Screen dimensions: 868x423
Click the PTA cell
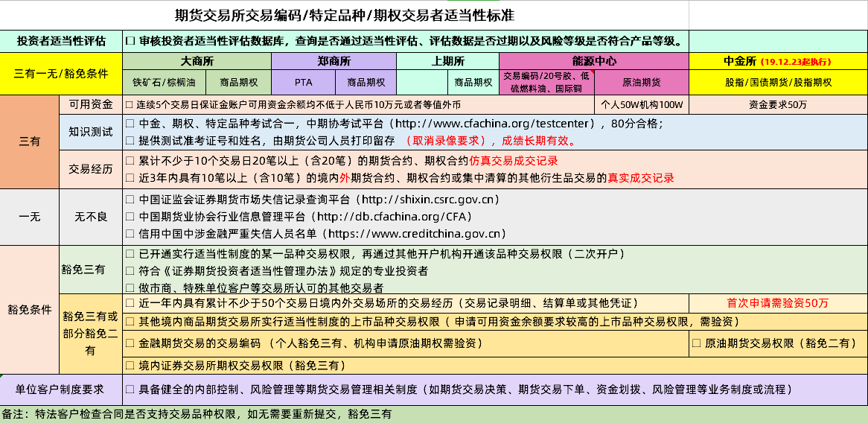click(304, 82)
